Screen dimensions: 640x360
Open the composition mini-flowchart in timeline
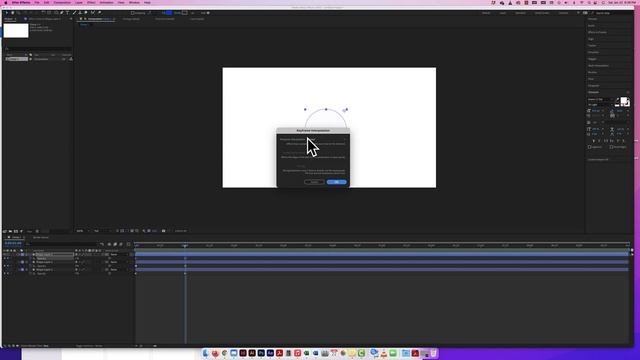click(x=102, y=244)
